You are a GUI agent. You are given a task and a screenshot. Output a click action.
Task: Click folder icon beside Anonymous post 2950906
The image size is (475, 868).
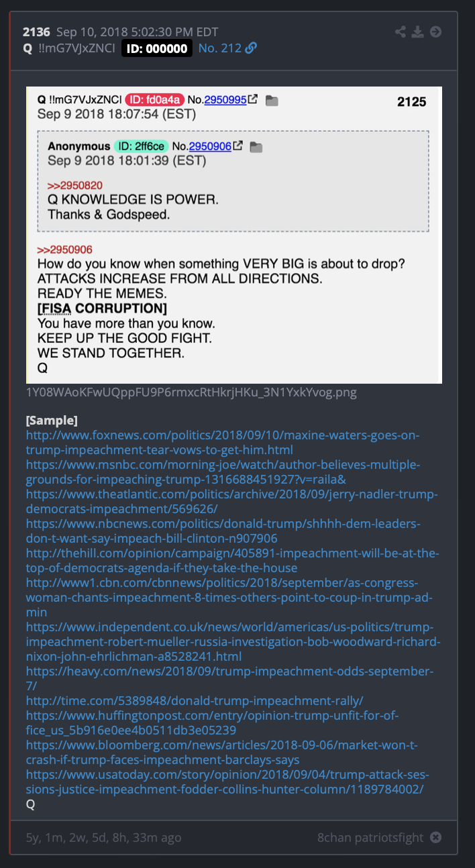256,147
